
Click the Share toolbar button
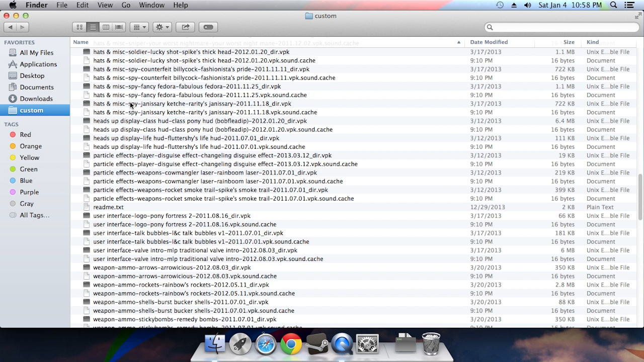point(185,27)
